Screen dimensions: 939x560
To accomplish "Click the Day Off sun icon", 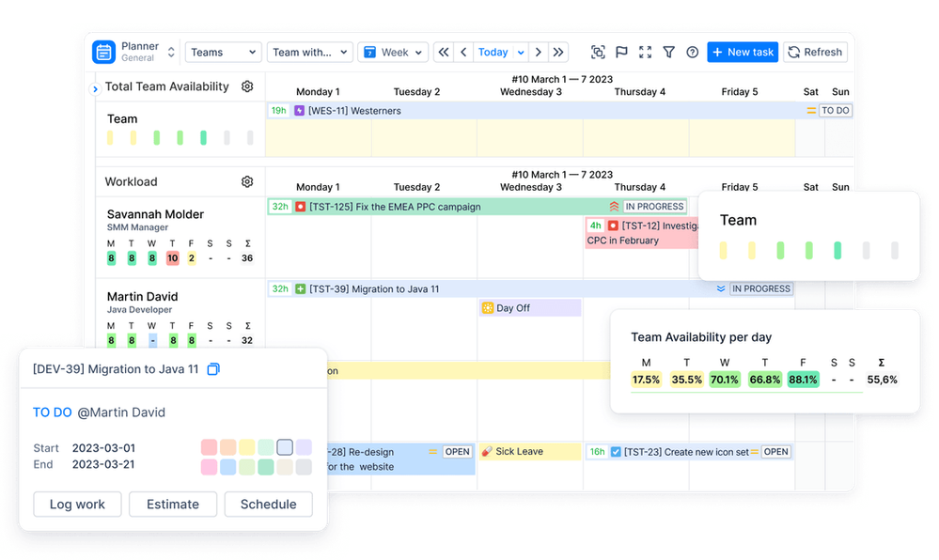I will click(x=488, y=308).
